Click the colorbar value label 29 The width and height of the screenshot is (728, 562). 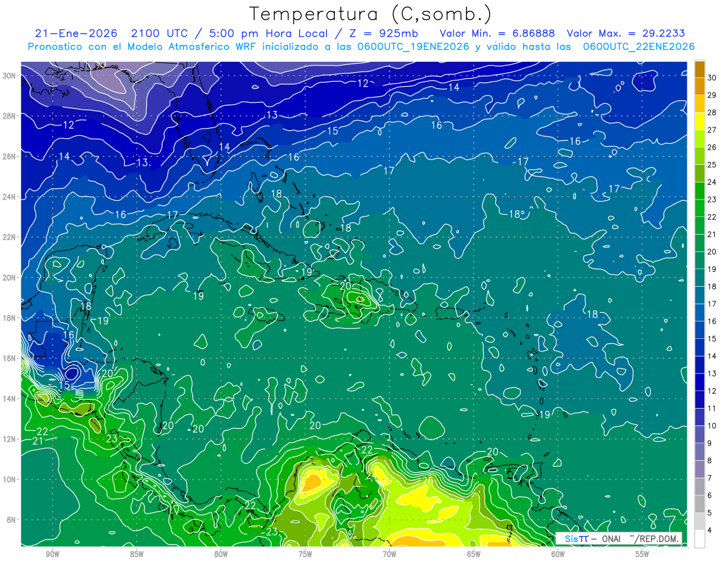tap(712, 95)
